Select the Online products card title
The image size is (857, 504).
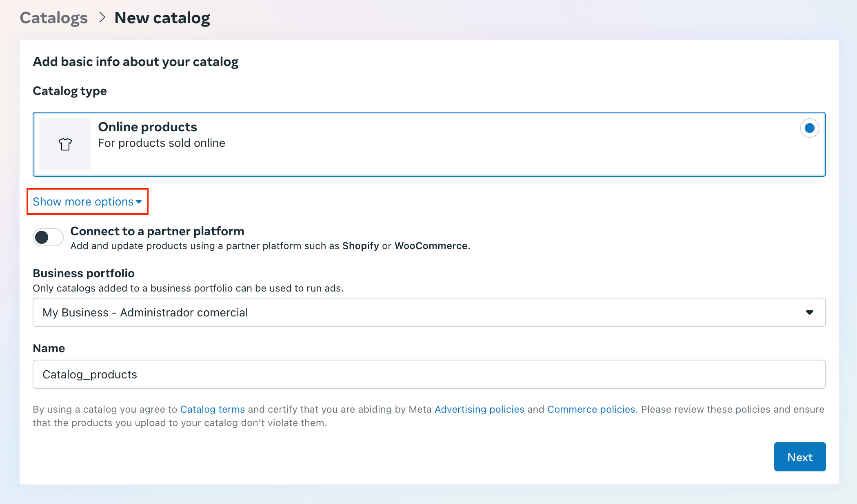[147, 127]
